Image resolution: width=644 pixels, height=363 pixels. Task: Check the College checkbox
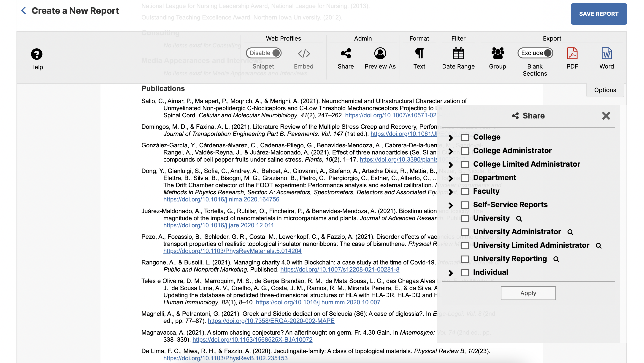[x=465, y=137]
